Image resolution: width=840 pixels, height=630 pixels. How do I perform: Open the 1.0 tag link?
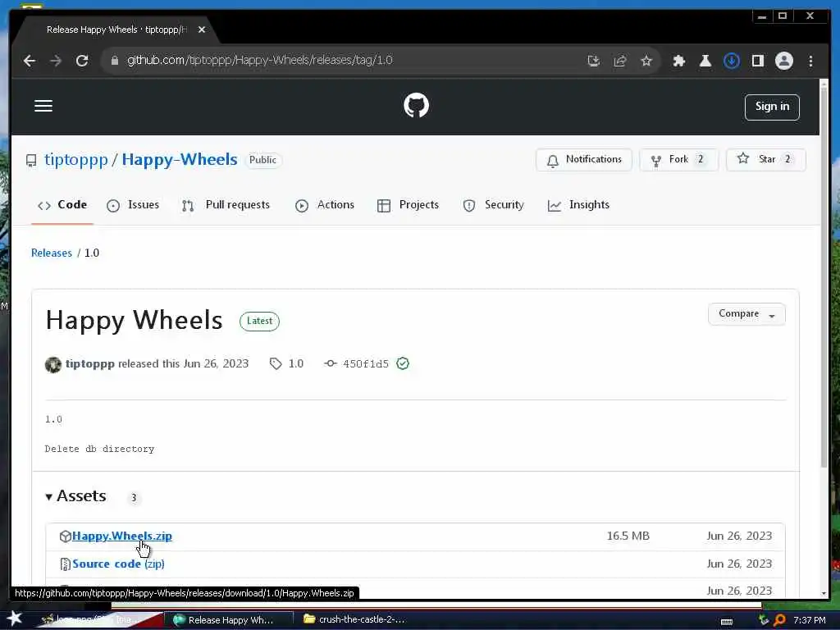(x=287, y=363)
